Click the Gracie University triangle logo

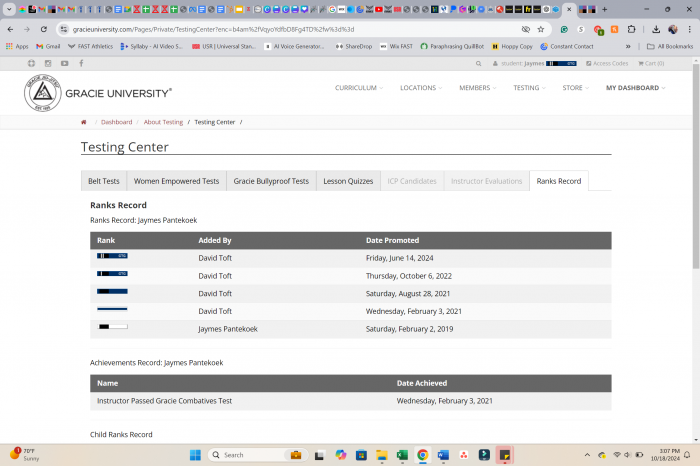[43, 93]
